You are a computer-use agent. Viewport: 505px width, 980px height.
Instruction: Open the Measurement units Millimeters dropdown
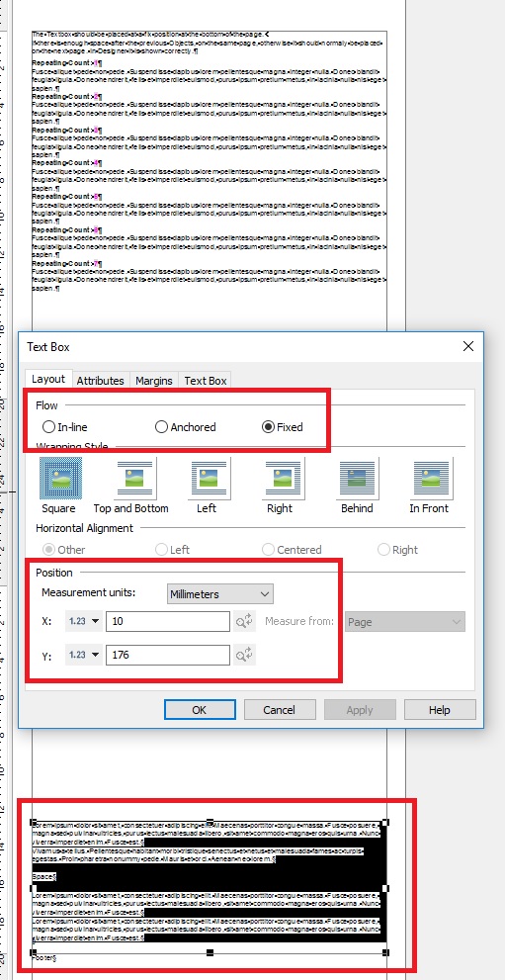click(x=220, y=593)
